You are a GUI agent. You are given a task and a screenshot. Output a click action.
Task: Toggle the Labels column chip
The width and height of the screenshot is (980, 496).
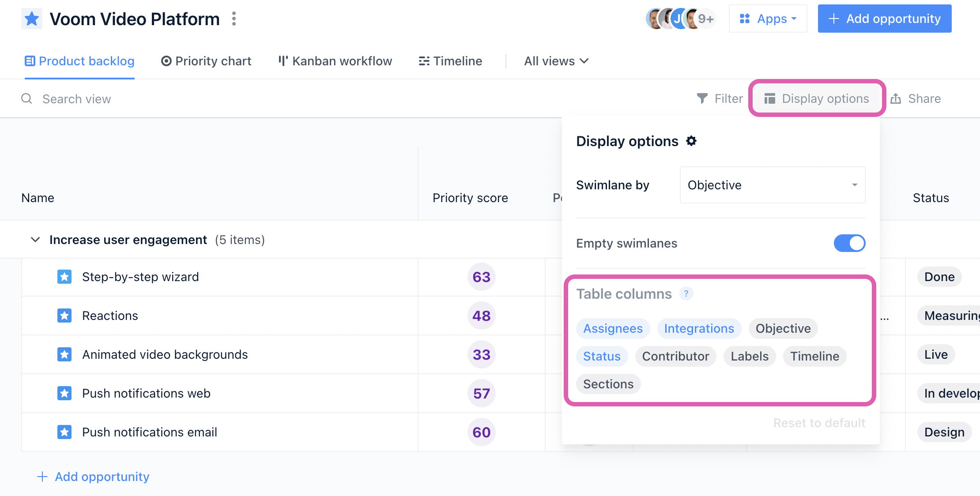[750, 356]
